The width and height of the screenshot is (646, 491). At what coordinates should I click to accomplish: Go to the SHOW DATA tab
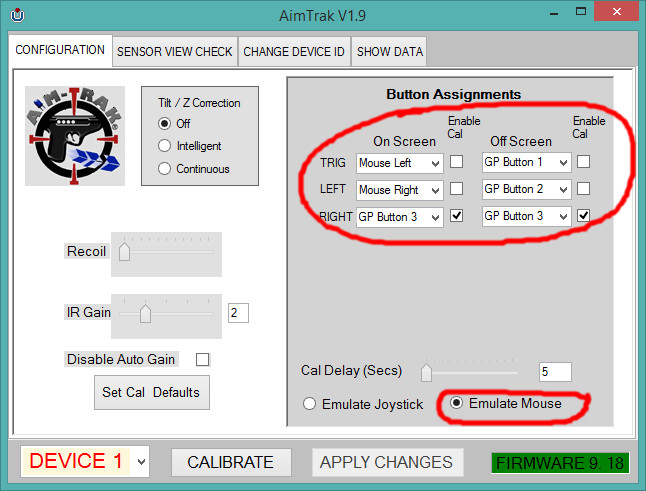point(390,52)
